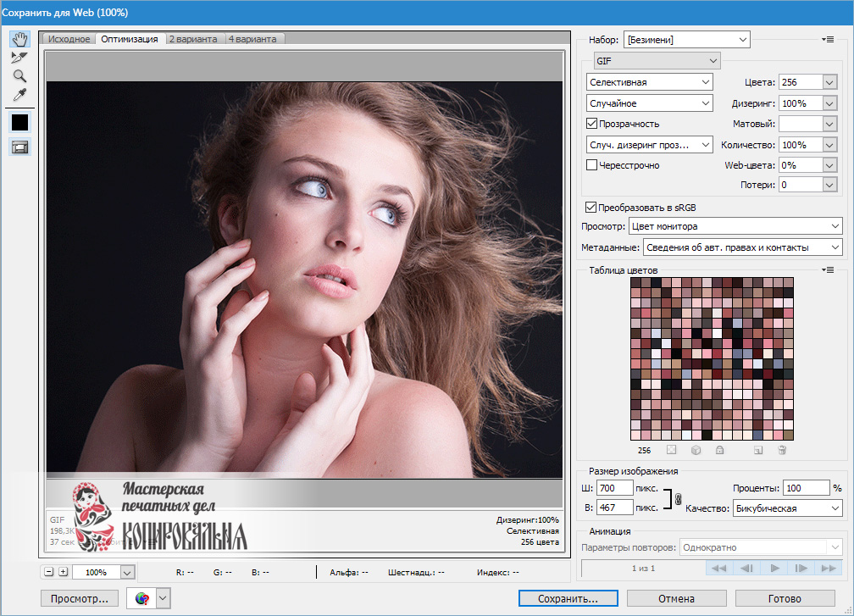Screen dimensions: 854x616
Task: Play the animation
Action: pyautogui.click(x=774, y=568)
